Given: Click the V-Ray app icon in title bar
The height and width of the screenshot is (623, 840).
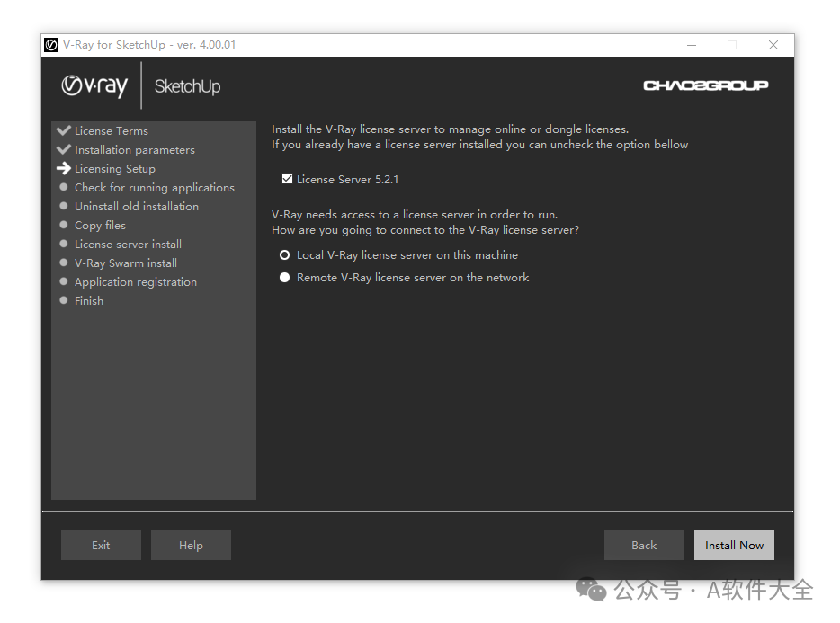Looking at the screenshot, I should tap(51, 45).
